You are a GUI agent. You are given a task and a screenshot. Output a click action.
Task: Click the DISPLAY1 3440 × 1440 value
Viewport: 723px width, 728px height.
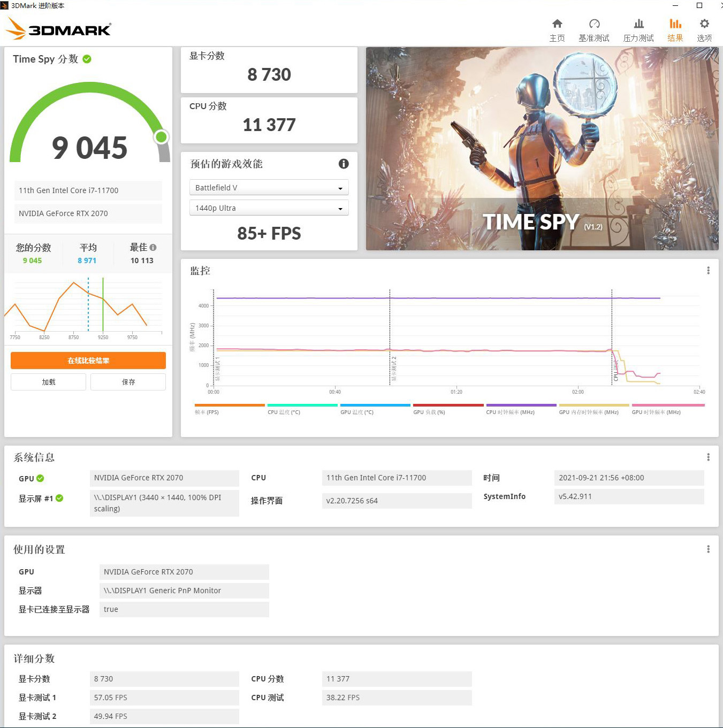(164, 503)
